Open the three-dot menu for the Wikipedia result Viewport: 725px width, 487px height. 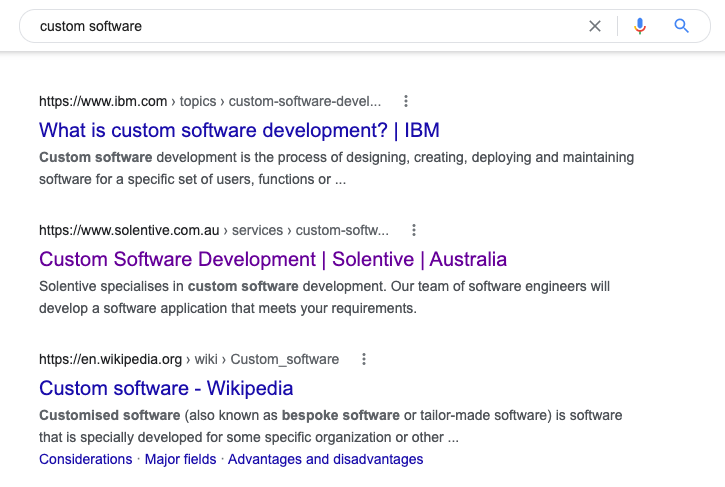tap(364, 359)
